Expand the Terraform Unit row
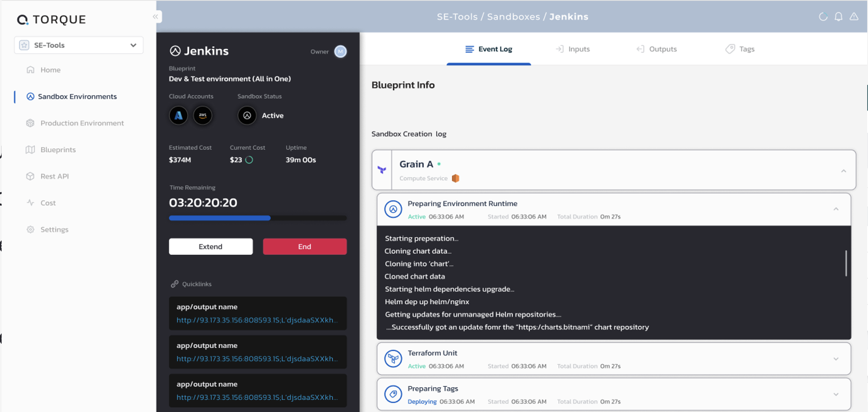Screen dimensions: 868x412 [836, 359]
